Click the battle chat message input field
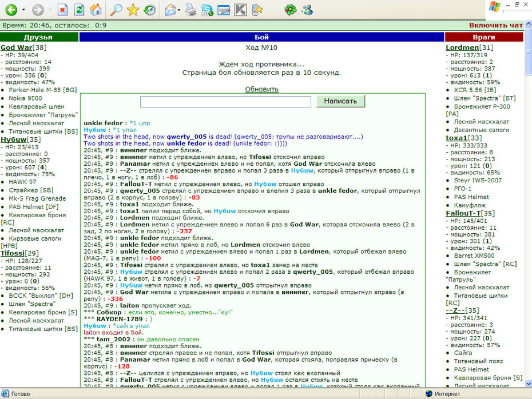Viewport: 532px width, 399px height. tap(225, 102)
